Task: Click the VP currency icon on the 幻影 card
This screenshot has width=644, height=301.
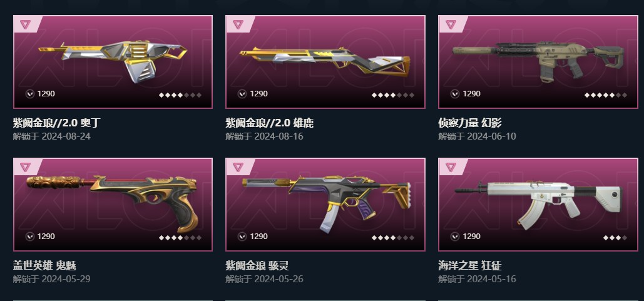Action: pos(455,94)
